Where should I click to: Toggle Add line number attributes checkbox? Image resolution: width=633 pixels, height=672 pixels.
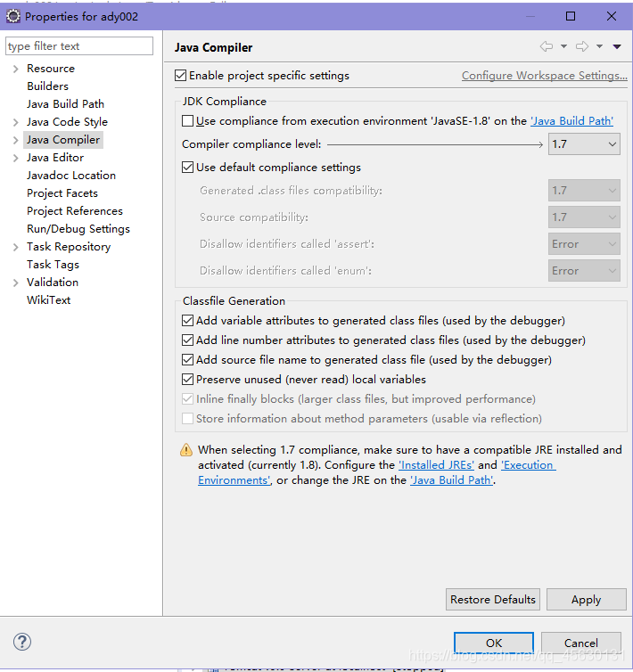coord(187,340)
